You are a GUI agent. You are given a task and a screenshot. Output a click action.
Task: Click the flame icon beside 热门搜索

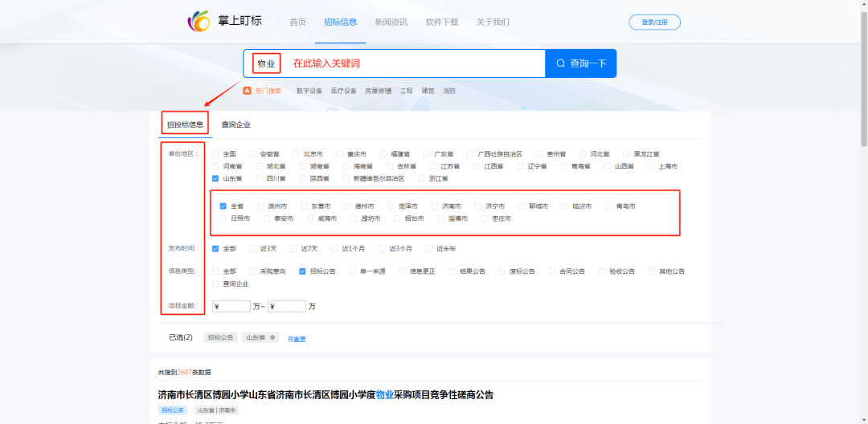point(247,91)
